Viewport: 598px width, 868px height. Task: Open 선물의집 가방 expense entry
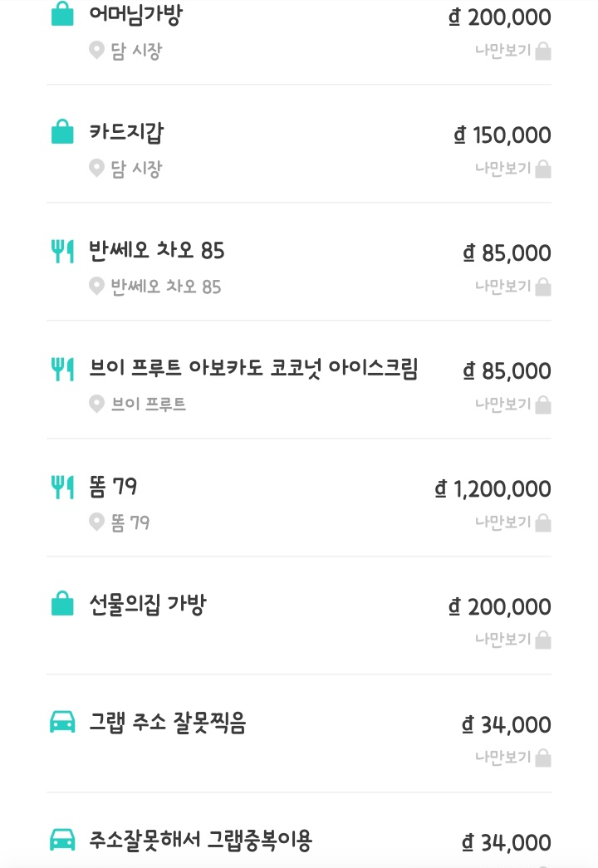pos(147,604)
